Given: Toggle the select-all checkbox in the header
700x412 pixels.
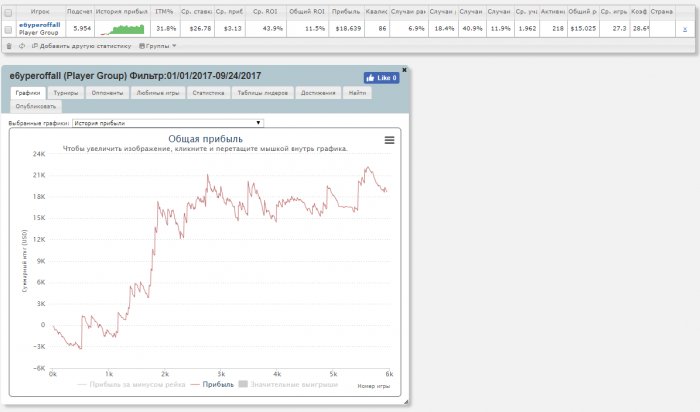Looking at the screenshot, I should [x=8, y=12].
